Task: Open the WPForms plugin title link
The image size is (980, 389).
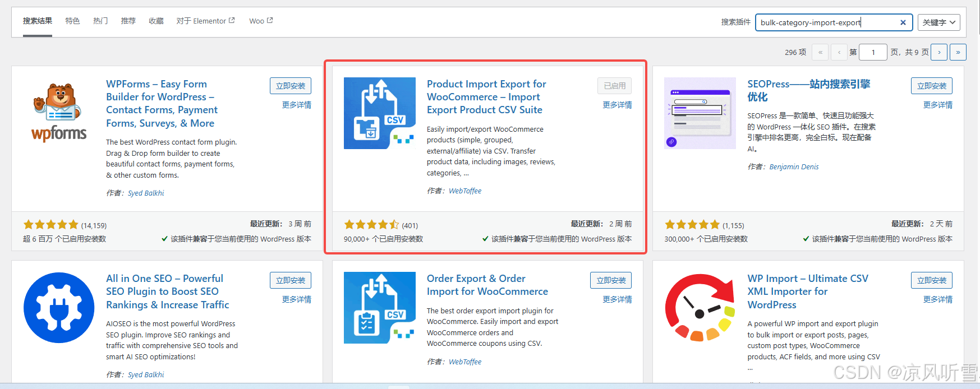Action: (162, 104)
